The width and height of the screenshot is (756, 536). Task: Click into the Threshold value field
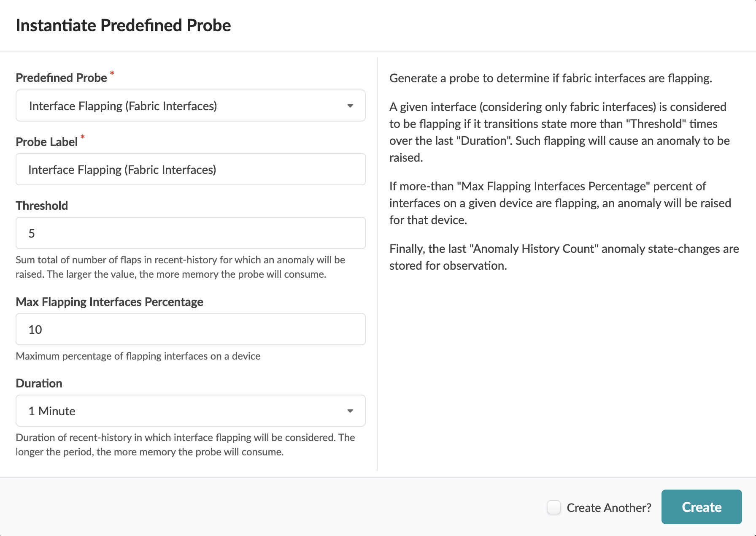click(190, 233)
